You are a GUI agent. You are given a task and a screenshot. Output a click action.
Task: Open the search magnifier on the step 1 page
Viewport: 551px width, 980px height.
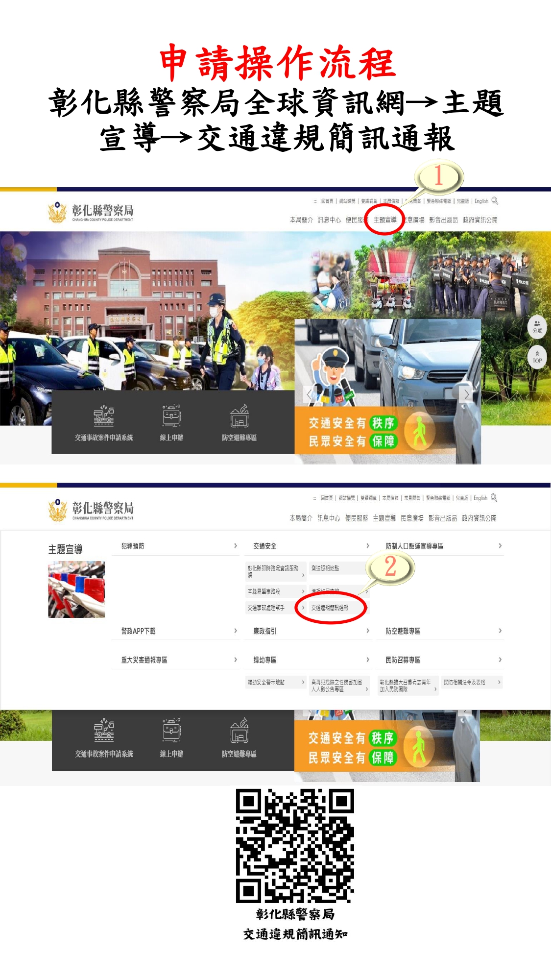click(x=495, y=201)
